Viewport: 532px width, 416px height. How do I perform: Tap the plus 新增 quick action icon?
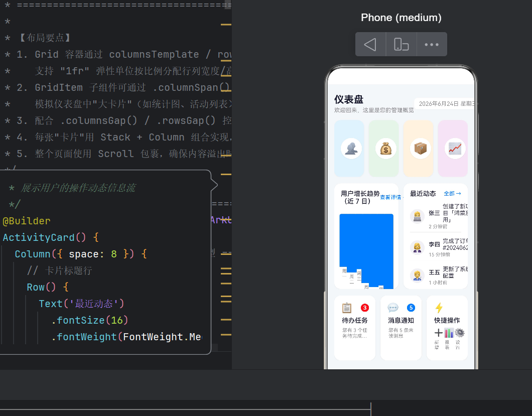pyautogui.click(x=438, y=333)
